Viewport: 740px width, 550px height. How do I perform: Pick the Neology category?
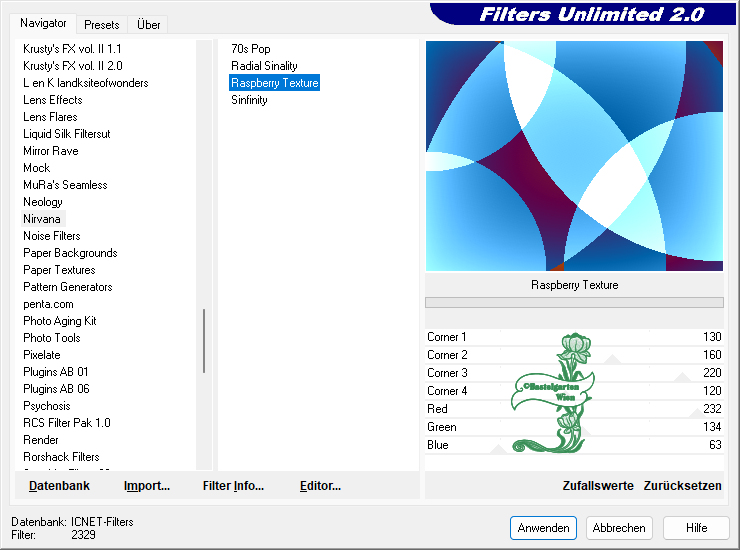coord(42,202)
